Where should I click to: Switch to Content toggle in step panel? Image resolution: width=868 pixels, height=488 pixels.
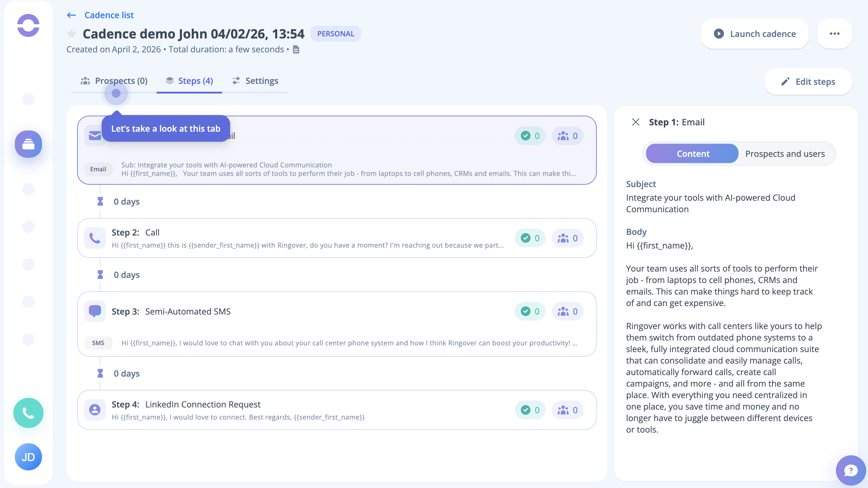pos(693,154)
